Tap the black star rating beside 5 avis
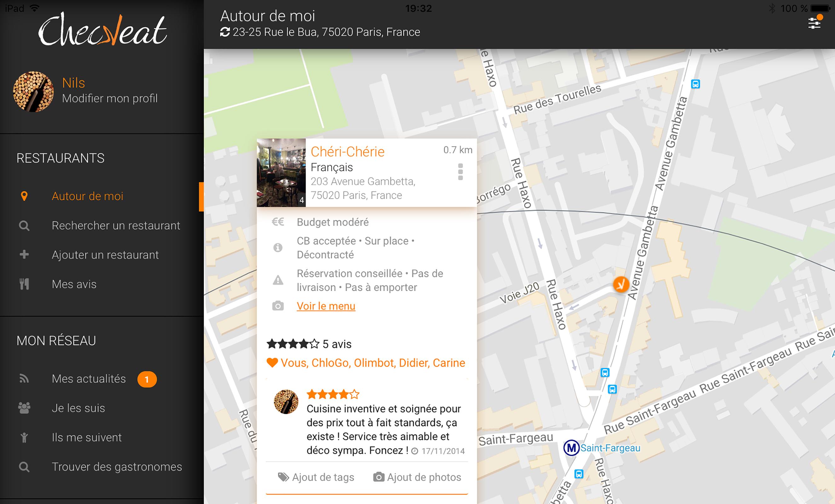Viewport: 835px width, 504px height. pyautogui.click(x=293, y=344)
